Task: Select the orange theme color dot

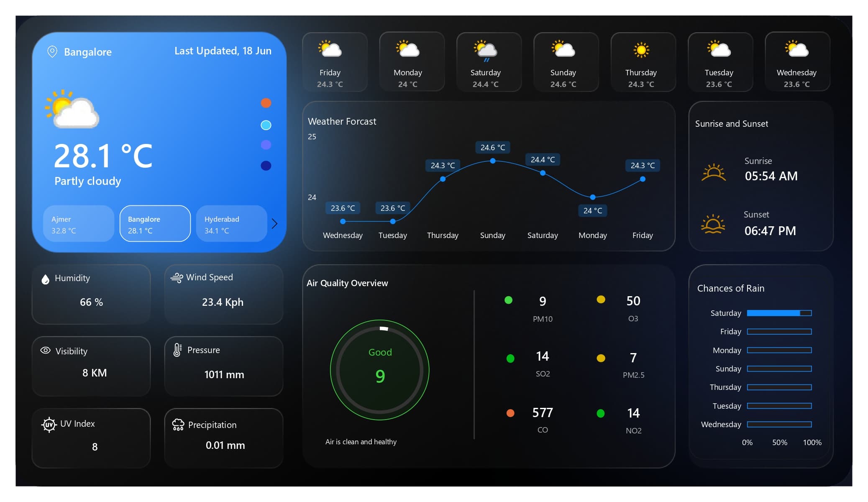Action: (x=266, y=103)
